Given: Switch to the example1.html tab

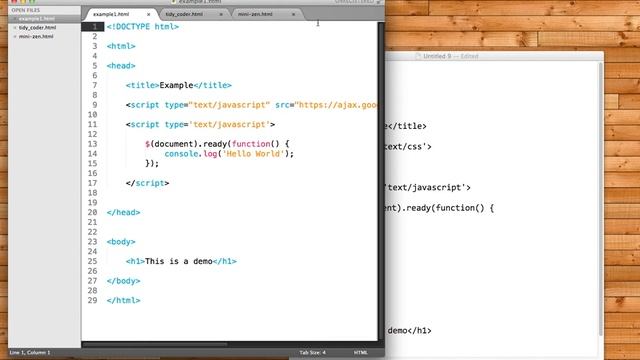Looking at the screenshot, I should tap(111, 14).
